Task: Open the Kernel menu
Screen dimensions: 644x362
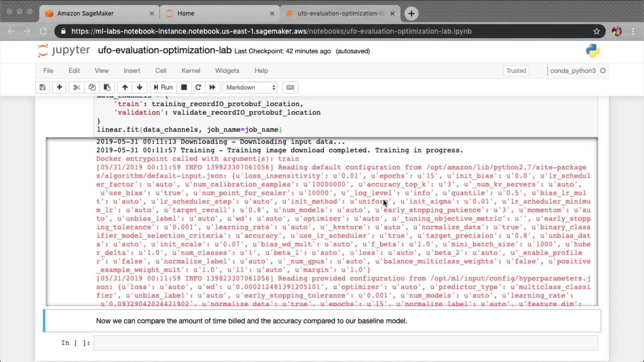Action: tap(191, 71)
